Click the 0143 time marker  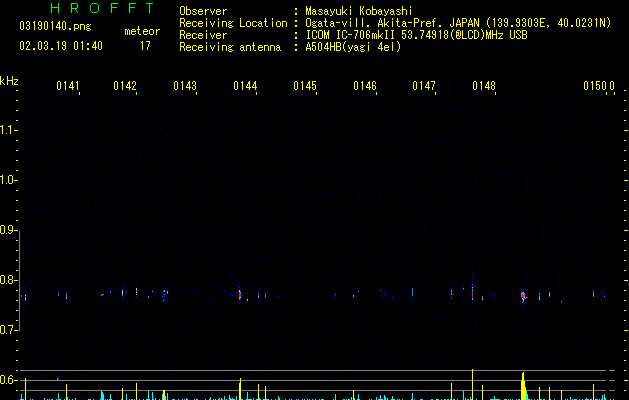185,86
